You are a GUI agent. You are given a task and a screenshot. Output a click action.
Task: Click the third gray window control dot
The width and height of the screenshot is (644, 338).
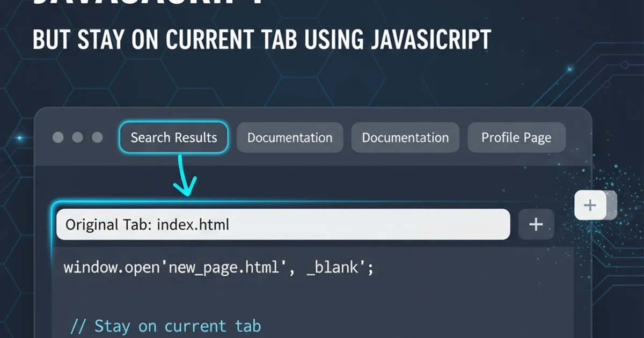click(97, 137)
